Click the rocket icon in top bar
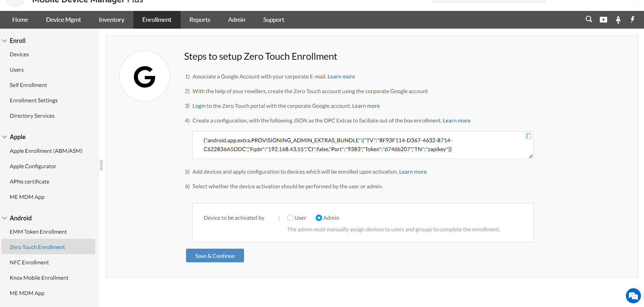Image resolution: width=644 pixels, height=307 pixels. pos(618,20)
